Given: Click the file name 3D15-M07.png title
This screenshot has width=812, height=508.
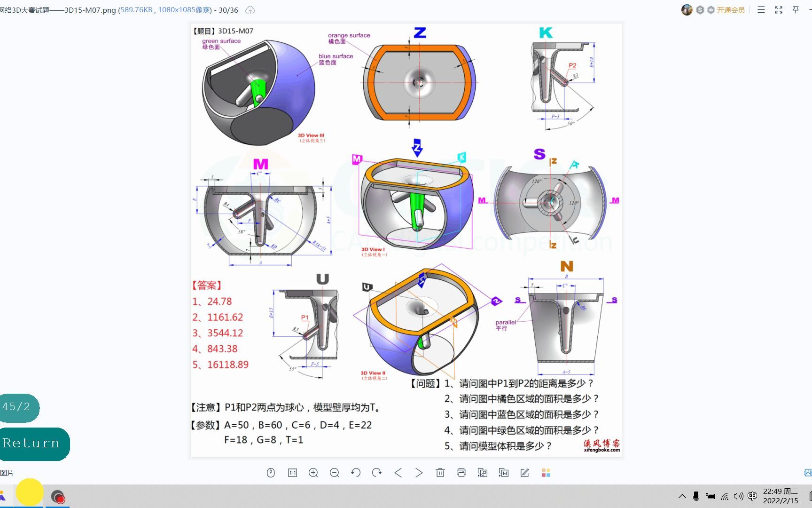Looking at the screenshot, I should click(90, 10).
